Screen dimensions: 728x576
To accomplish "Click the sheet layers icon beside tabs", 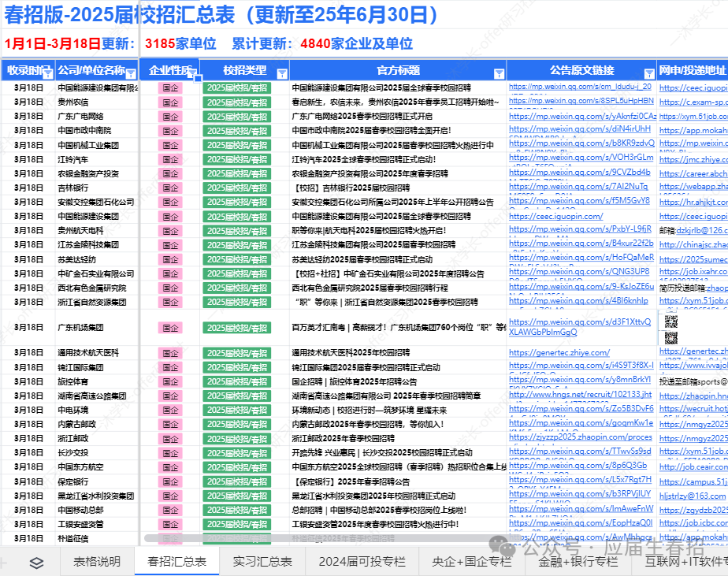I will pos(36,563).
